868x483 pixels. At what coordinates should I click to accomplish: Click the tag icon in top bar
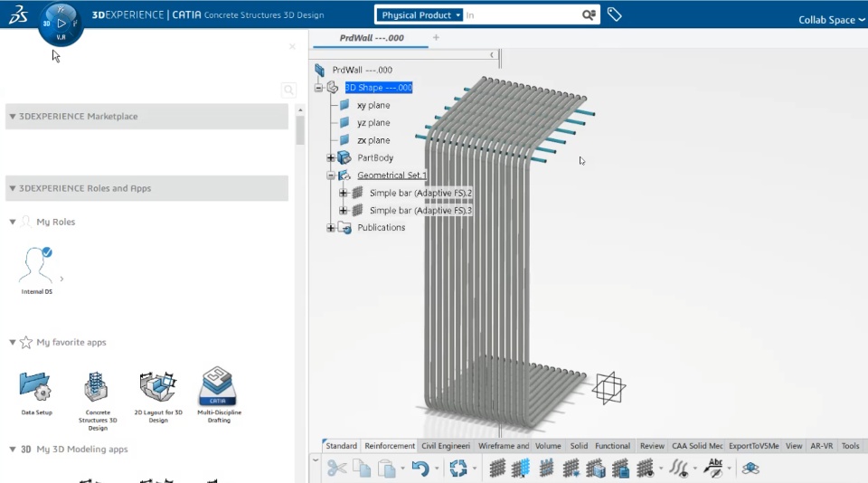[x=614, y=14]
